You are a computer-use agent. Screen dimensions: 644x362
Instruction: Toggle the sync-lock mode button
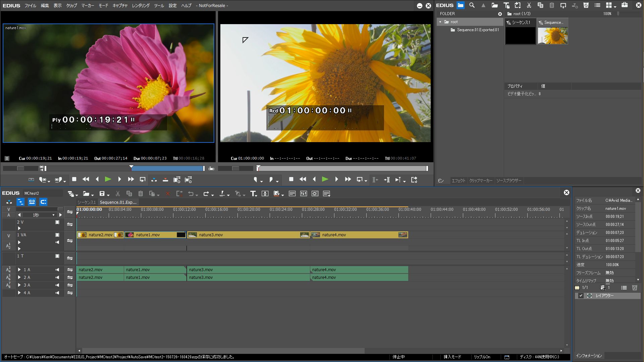click(20, 202)
